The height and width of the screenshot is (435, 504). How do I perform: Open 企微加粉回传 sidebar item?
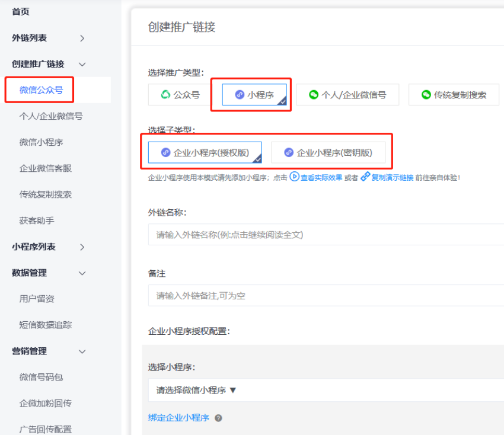45,404
